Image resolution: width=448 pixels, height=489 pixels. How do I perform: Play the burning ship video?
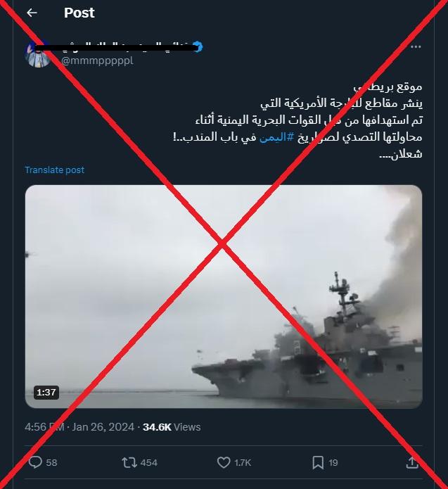224,297
